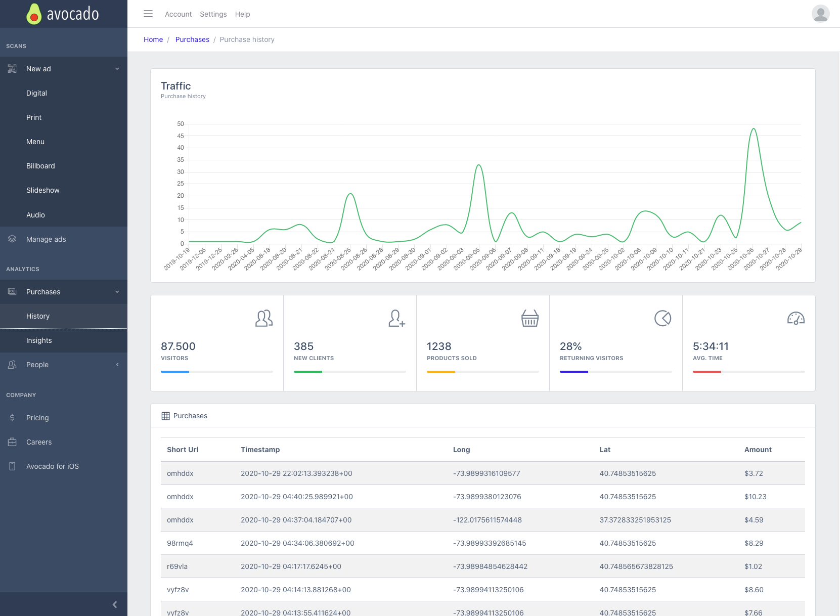Open the Insights sidebar link
840x616 pixels.
coord(64,340)
